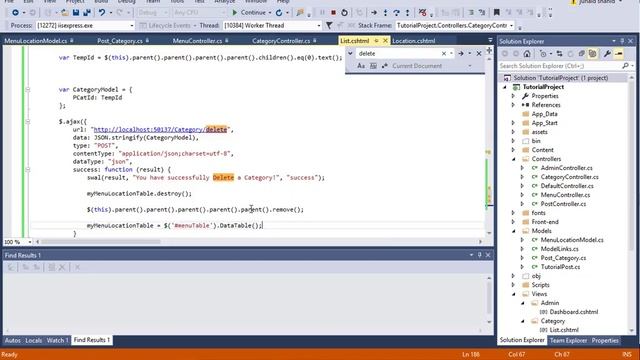Click the Show Next Statement arrow

pos(374,13)
